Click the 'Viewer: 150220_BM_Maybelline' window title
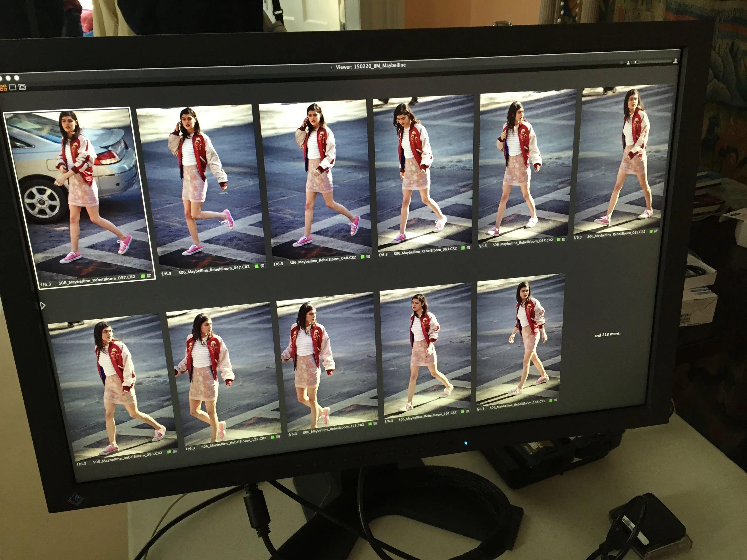This screenshot has width=747, height=560. (371, 66)
